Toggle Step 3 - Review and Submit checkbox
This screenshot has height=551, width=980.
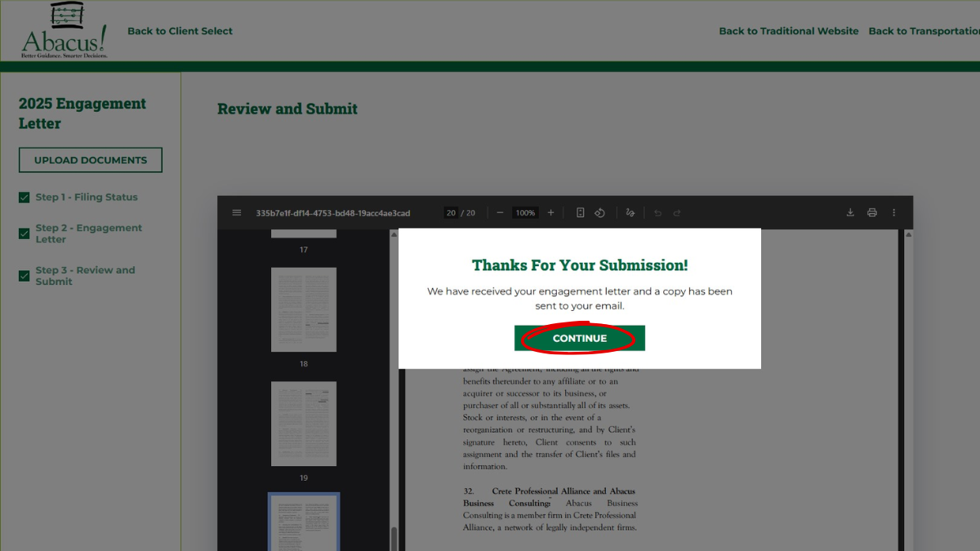[x=24, y=276]
